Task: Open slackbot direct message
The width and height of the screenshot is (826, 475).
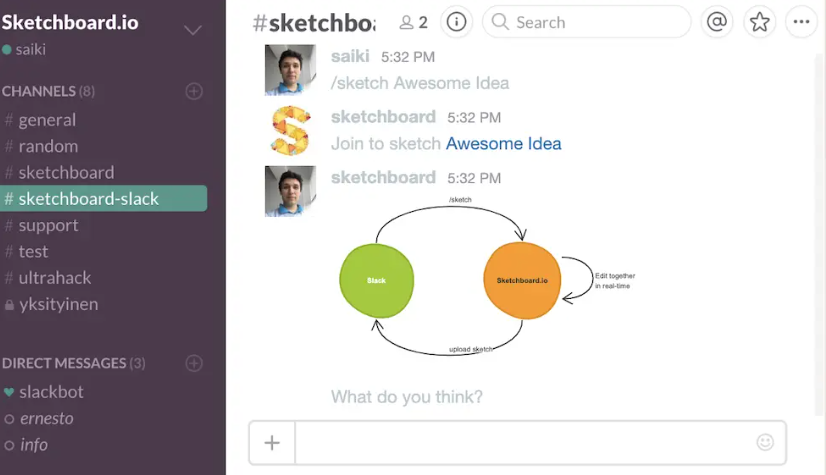Action: [x=51, y=392]
